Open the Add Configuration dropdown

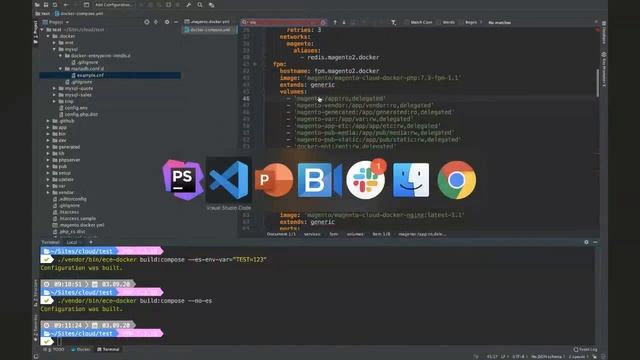click(113, 5)
